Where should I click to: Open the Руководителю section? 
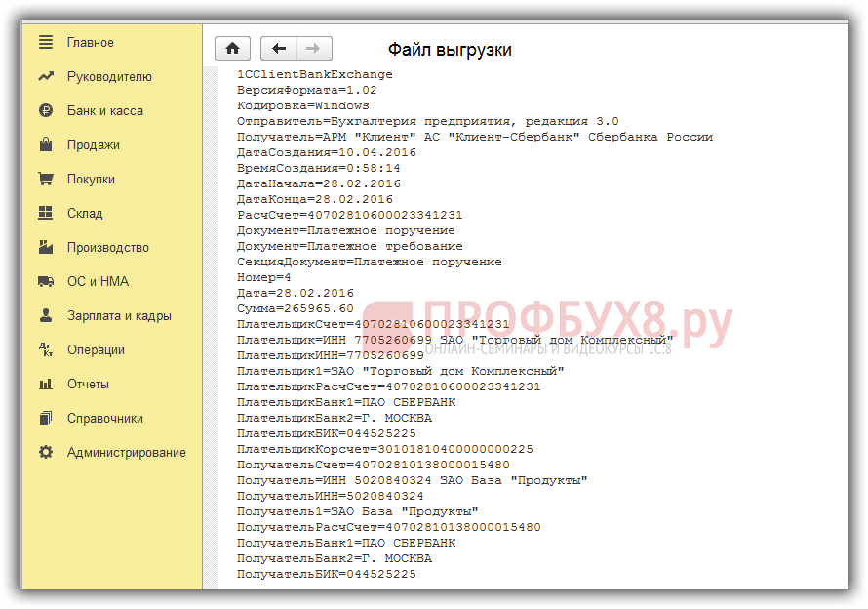109,76
